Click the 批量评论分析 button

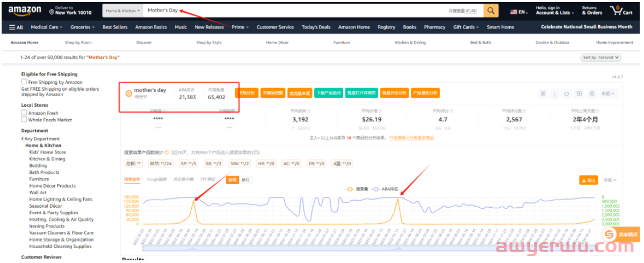point(394,93)
